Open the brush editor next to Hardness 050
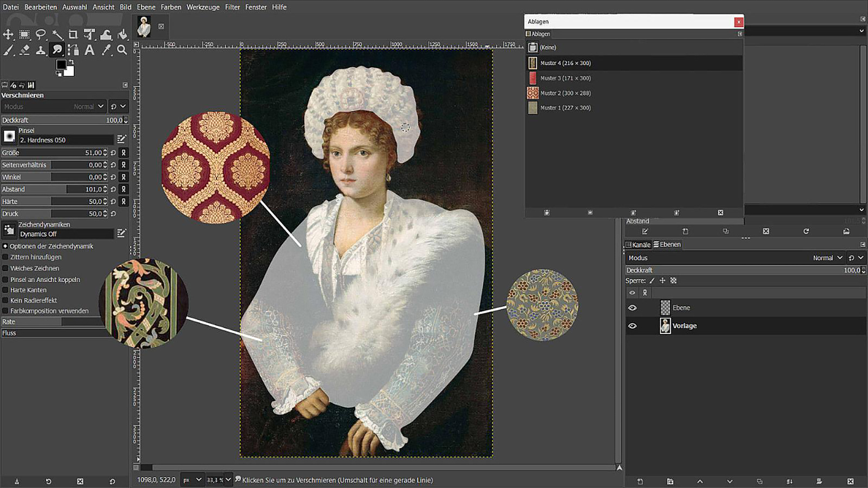 pyautogui.click(x=122, y=139)
